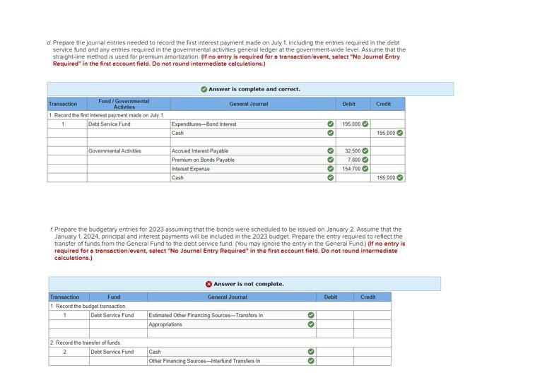The image size is (535, 392).
Task: Click the 'Fund / Governmental Activities' column header
Action: 129,104
